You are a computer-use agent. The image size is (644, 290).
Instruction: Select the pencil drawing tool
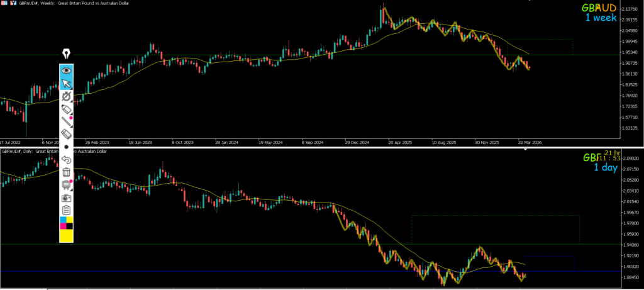coord(67,121)
